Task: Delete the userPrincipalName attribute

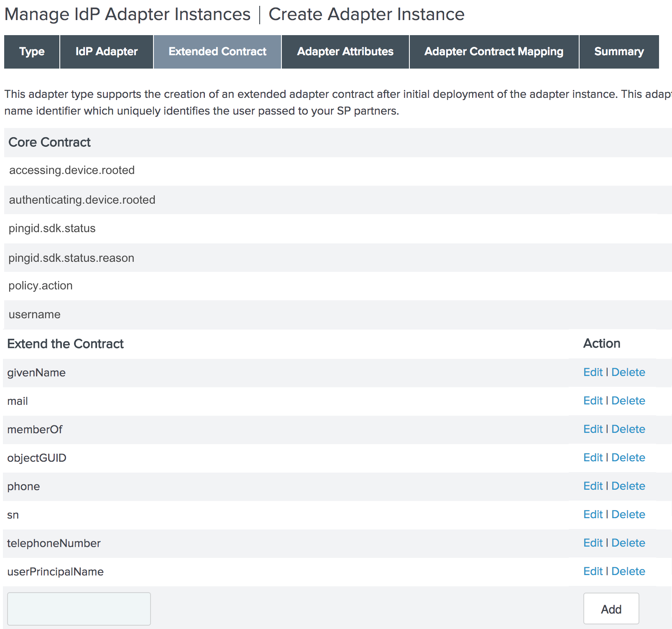Action: pos(628,571)
